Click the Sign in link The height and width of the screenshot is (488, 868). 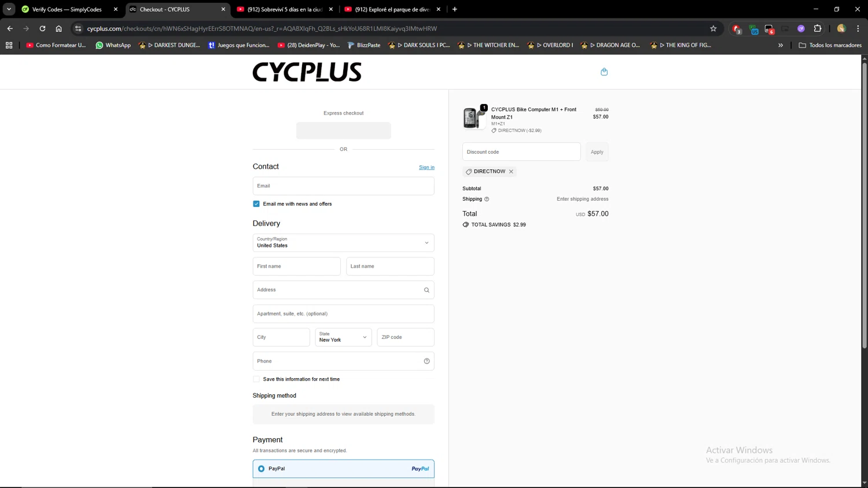[426, 167]
